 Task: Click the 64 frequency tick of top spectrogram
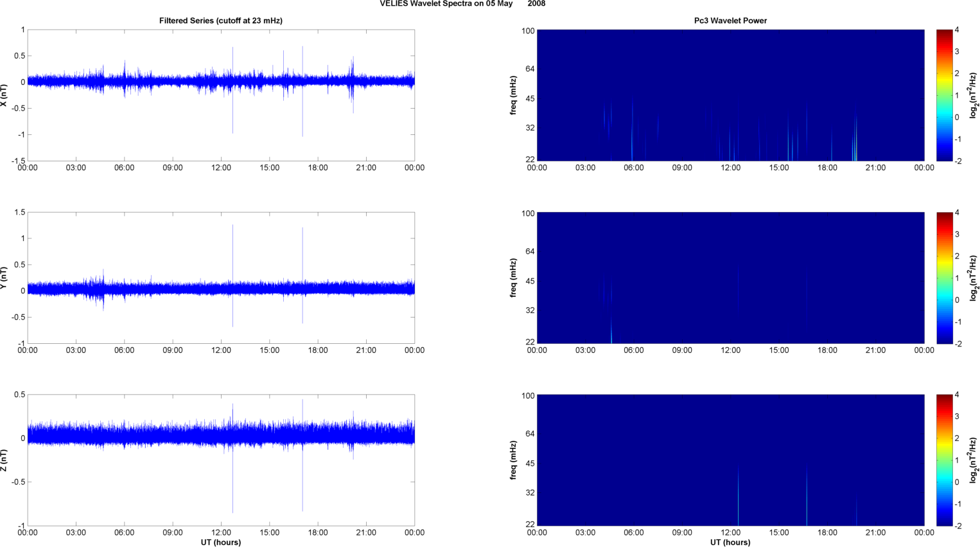[x=530, y=69]
